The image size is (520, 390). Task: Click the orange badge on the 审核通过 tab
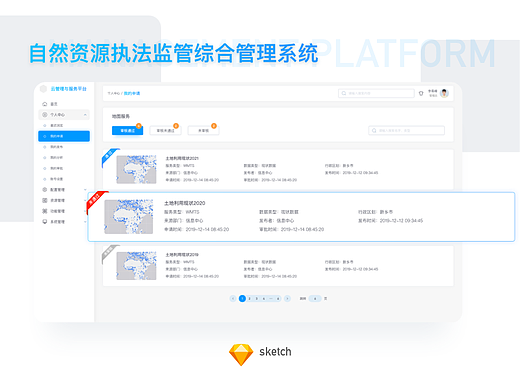pos(139,126)
